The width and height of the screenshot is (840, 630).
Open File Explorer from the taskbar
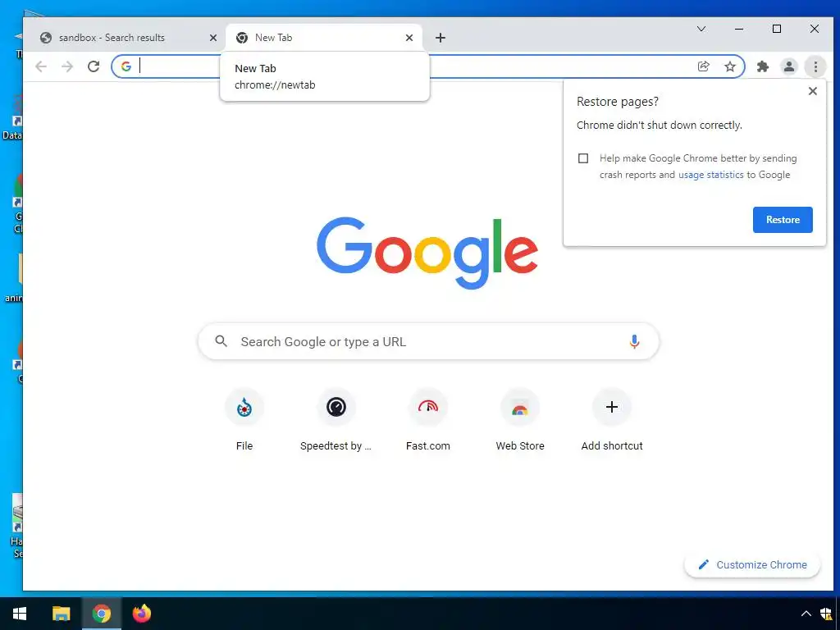click(61, 614)
